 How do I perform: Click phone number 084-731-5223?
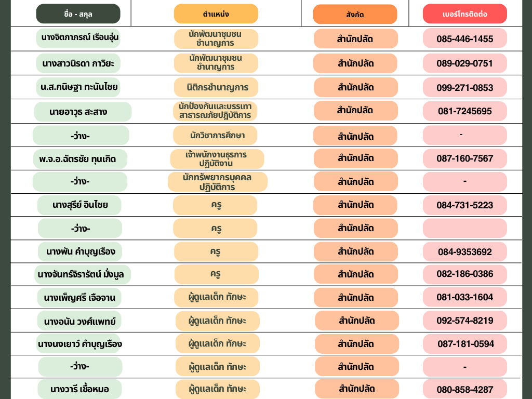point(464,205)
